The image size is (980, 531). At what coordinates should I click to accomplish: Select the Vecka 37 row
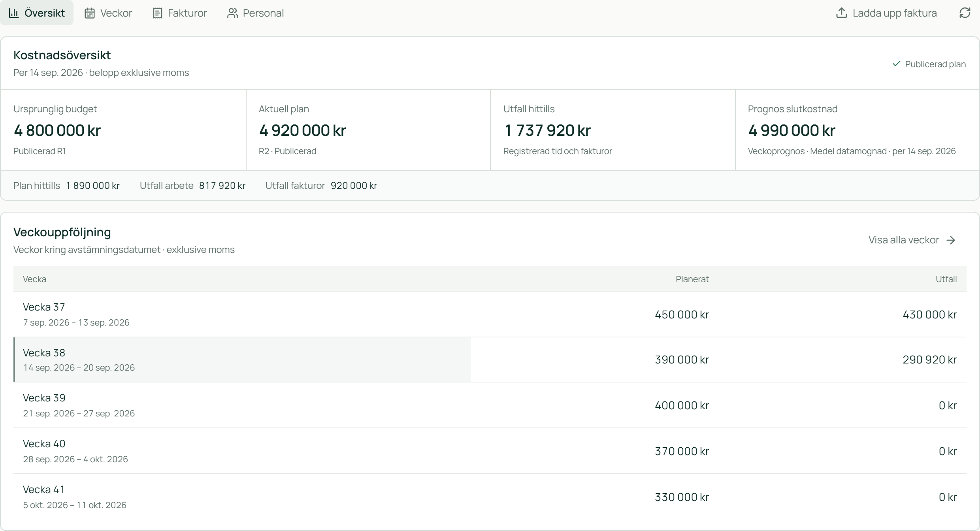490,314
